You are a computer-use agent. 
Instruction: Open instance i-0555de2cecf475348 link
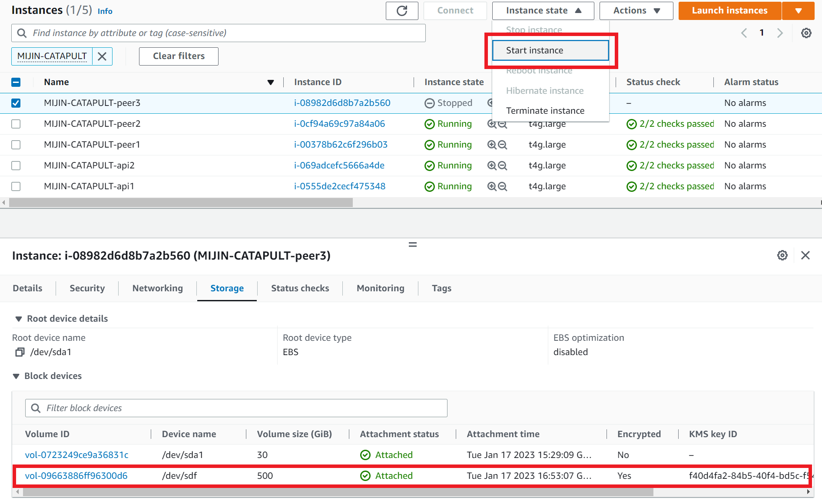pyautogui.click(x=340, y=186)
